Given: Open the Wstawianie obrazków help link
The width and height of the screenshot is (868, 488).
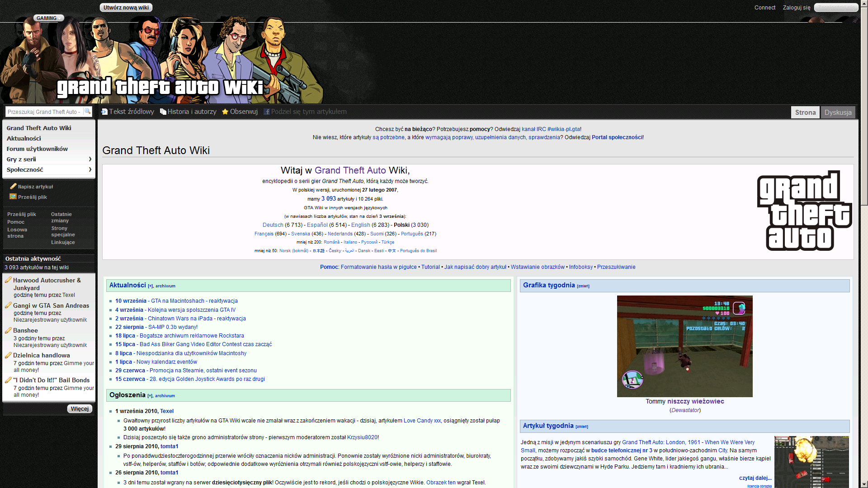Looking at the screenshot, I should point(538,267).
